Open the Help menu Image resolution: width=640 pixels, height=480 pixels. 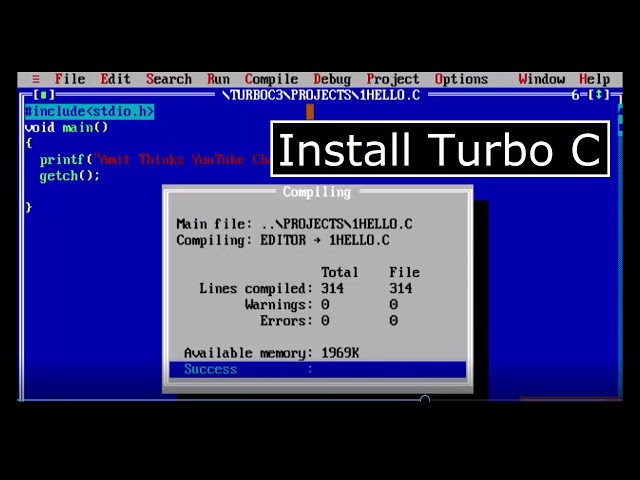(594, 79)
